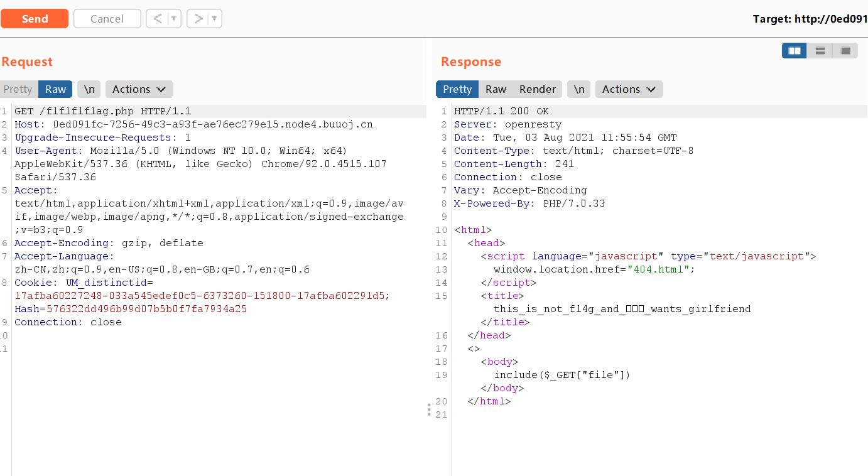Click Content-Length: 241 line

pos(514,164)
